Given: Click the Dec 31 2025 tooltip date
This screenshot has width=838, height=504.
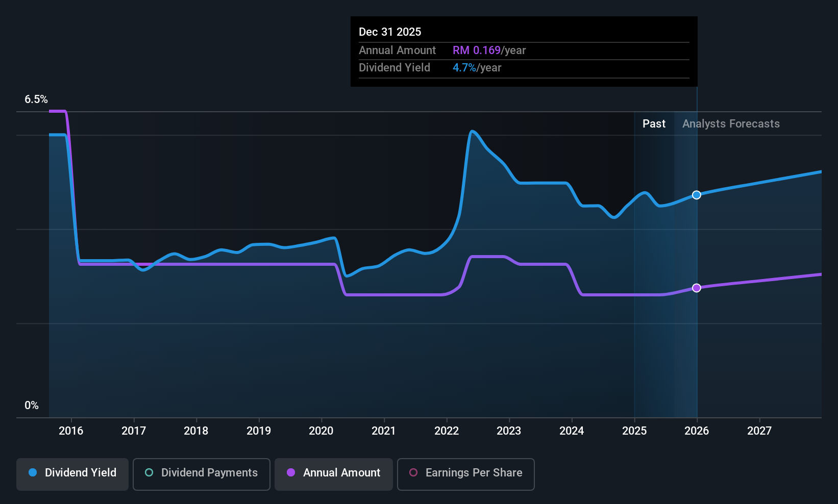Looking at the screenshot, I should click(x=390, y=32).
